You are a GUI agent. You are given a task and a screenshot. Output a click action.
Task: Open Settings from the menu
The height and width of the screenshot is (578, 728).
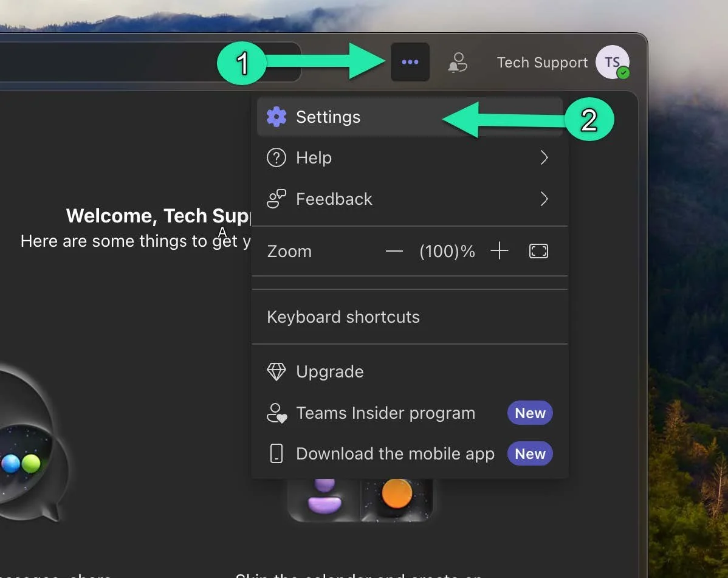tap(410, 117)
